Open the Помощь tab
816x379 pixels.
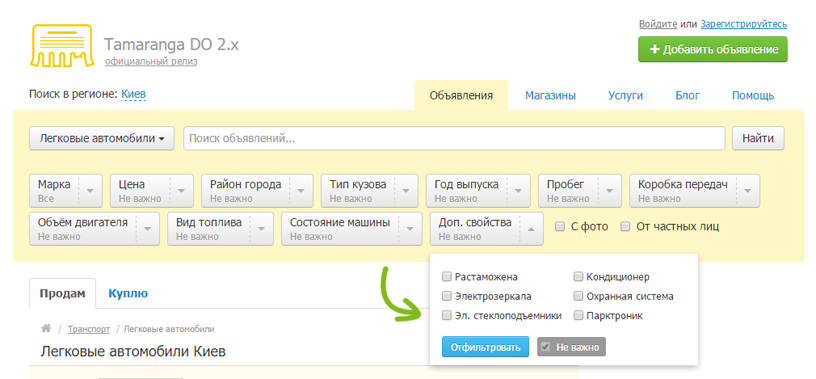click(x=753, y=96)
